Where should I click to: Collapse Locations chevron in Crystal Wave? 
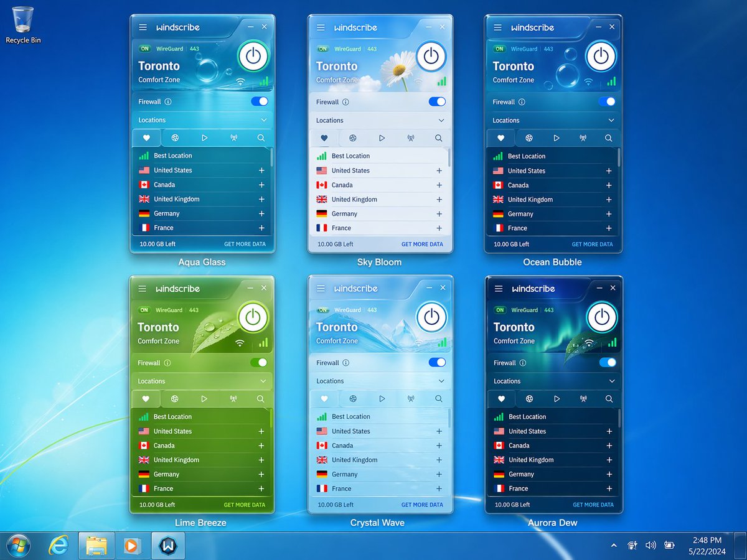coord(441,381)
